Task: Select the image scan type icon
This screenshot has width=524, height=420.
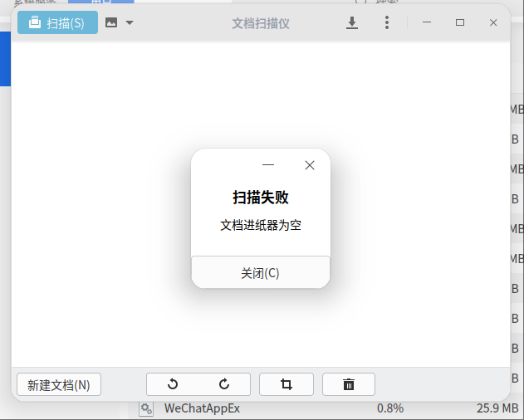Action: pos(111,22)
